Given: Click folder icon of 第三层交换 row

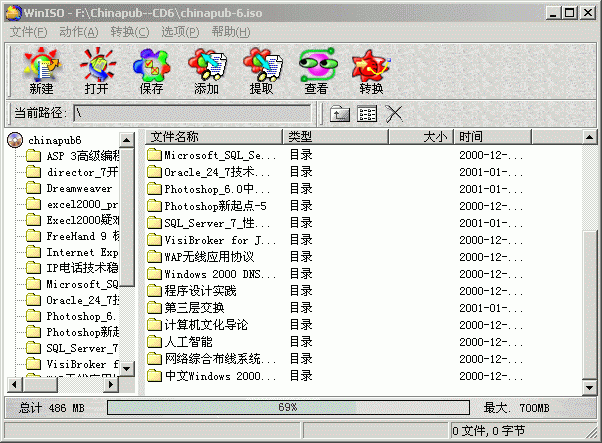Looking at the screenshot, I should click(x=154, y=307).
